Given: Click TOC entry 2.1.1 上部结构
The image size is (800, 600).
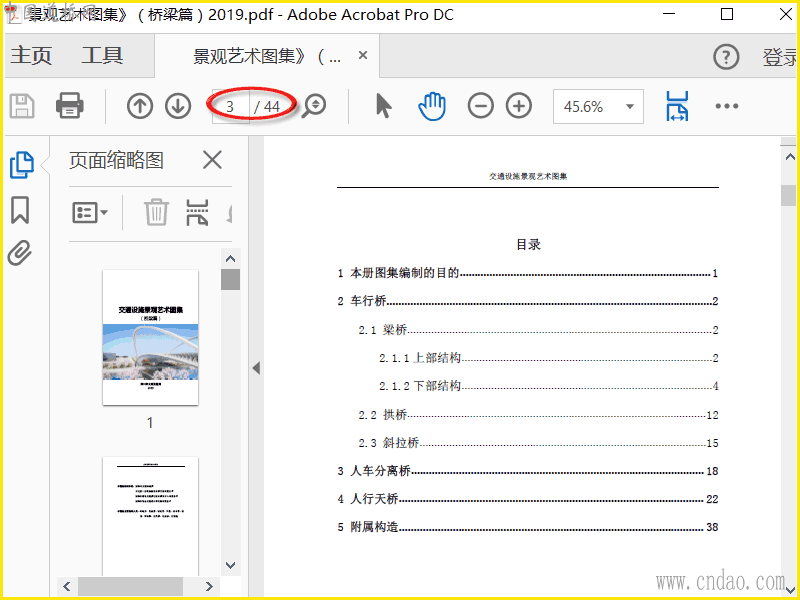Looking at the screenshot, I should click(548, 358).
